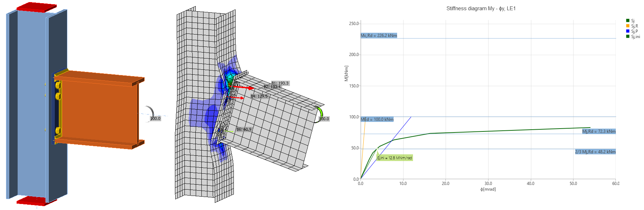Select the bottom yellow bolt in 3D model
The width and height of the screenshot is (644, 210).
58,131
